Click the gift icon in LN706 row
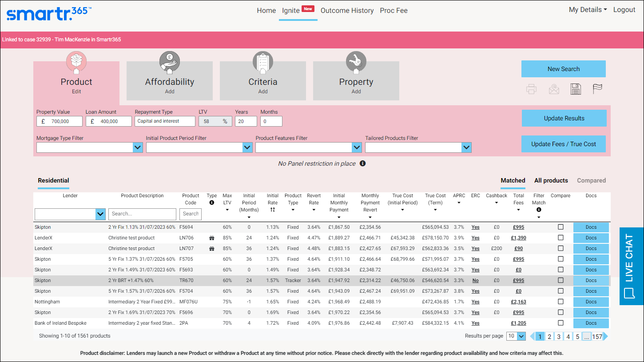This screenshot has width=644, height=362. [x=212, y=238]
